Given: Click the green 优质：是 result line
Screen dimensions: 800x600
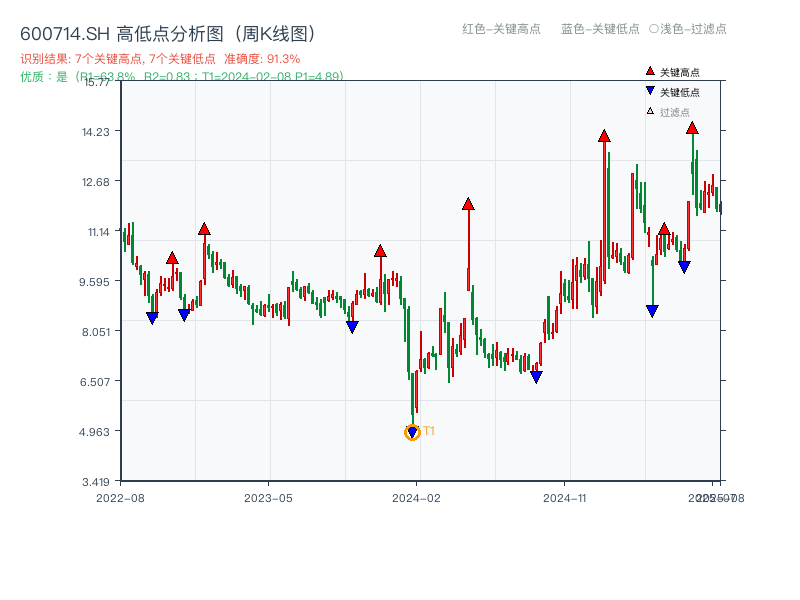Looking at the screenshot, I should pos(182,77).
